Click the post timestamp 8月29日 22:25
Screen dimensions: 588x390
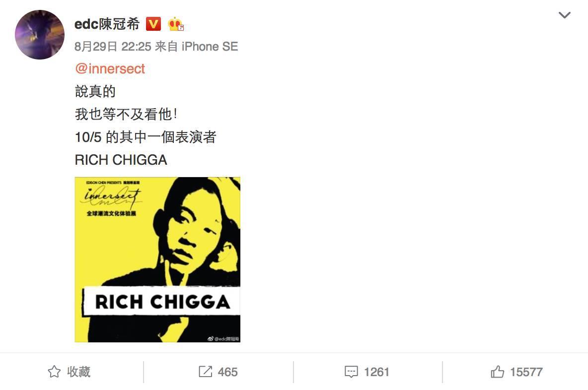113,47
